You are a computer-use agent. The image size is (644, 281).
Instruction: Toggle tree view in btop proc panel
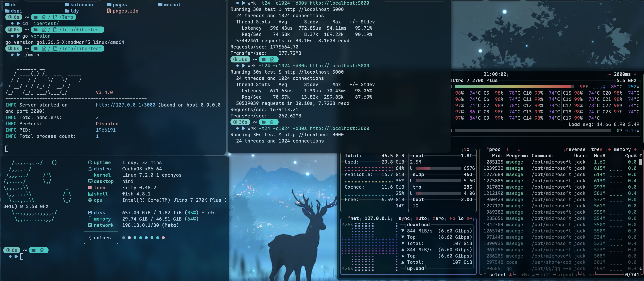pyautogui.click(x=597, y=150)
